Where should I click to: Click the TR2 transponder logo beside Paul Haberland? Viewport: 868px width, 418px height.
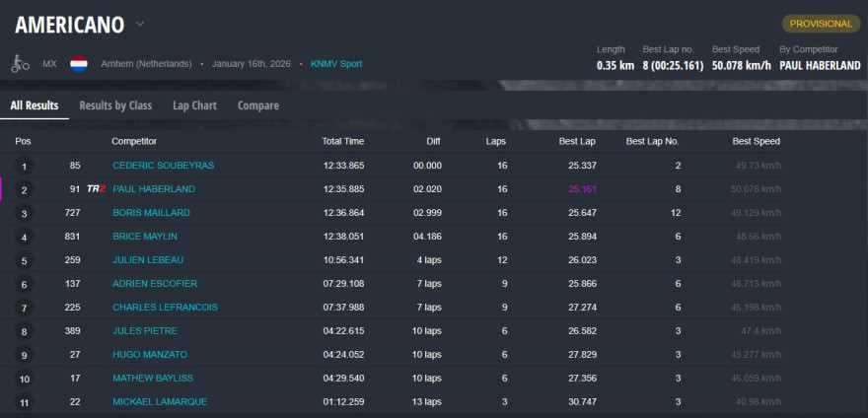tap(95, 189)
